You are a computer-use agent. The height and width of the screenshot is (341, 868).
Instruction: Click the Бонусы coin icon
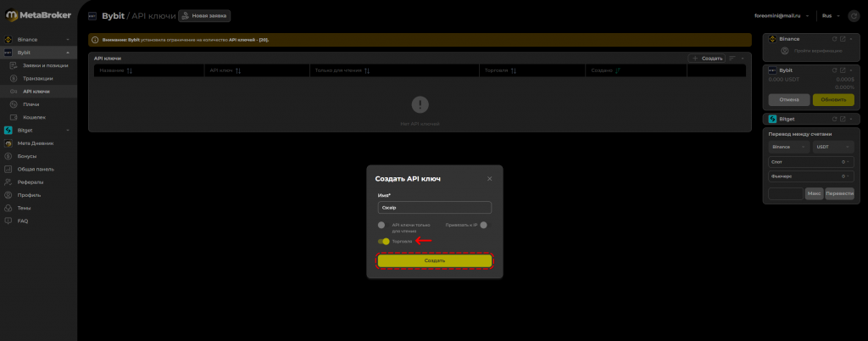[x=8, y=156]
